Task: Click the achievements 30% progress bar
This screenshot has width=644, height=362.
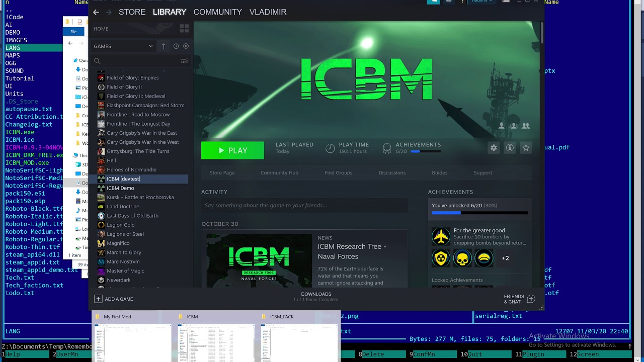Action: pos(479,213)
